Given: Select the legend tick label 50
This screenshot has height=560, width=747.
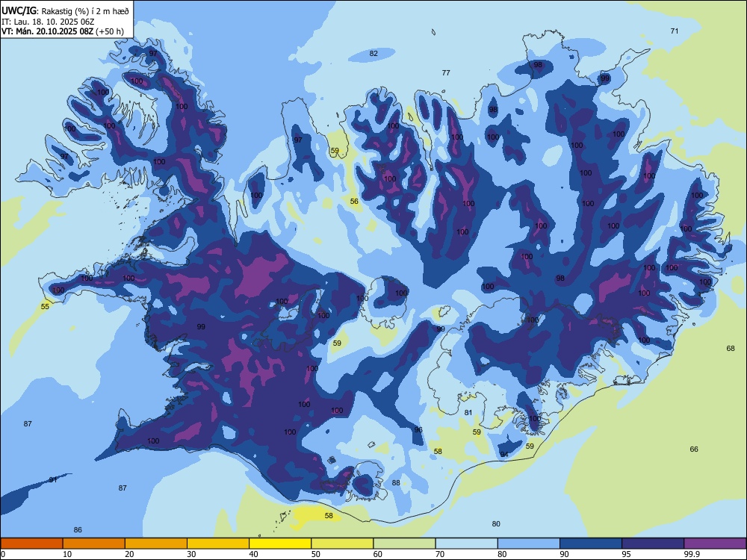Looking at the screenshot, I should point(315,554).
